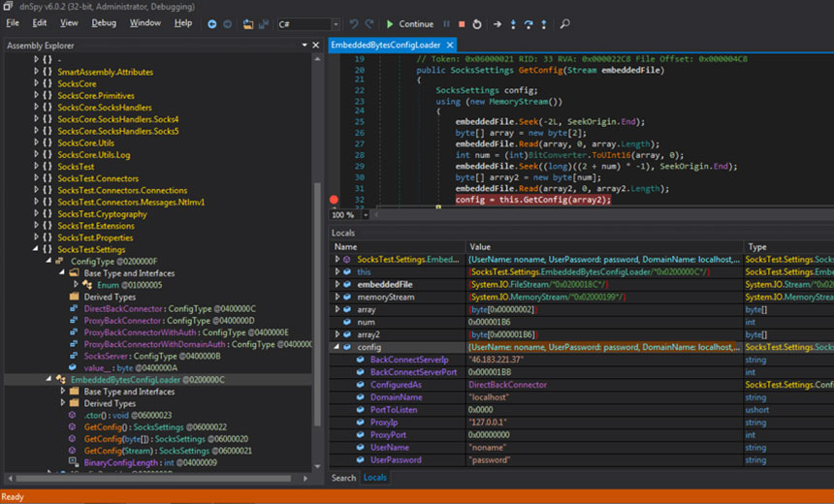Open the Edit menu
Image resolution: width=834 pixels, height=504 pixels.
point(40,23)
